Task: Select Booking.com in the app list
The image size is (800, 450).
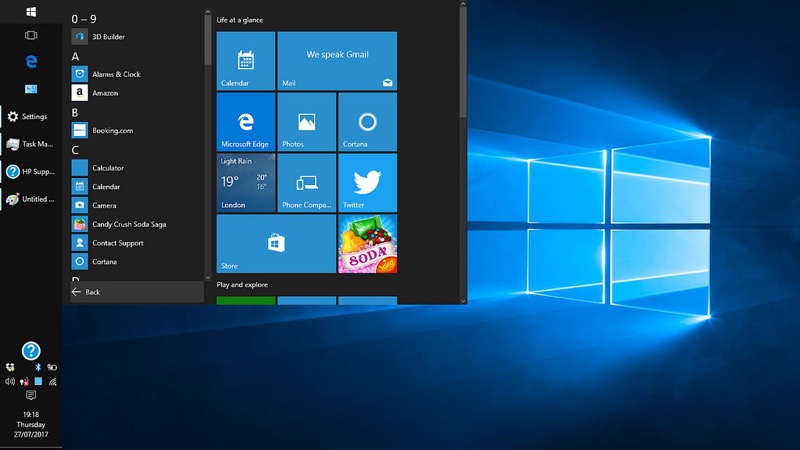Action: 112,130
